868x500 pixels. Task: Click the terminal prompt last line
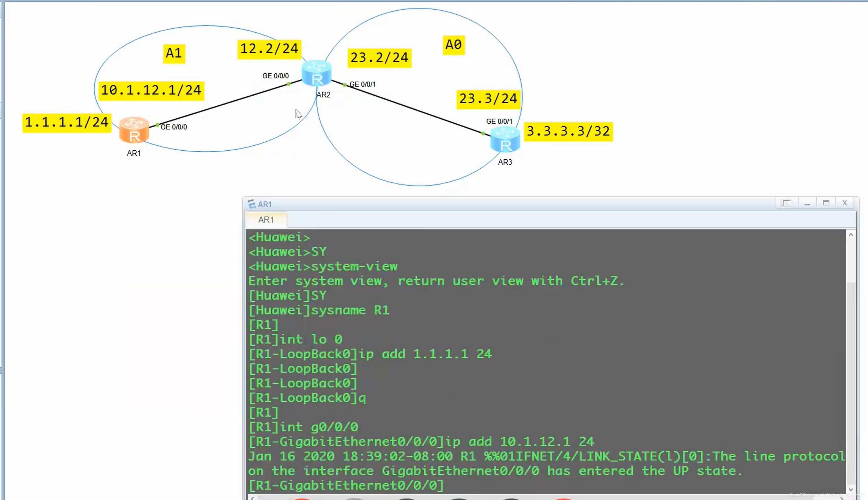pos(346,485)
